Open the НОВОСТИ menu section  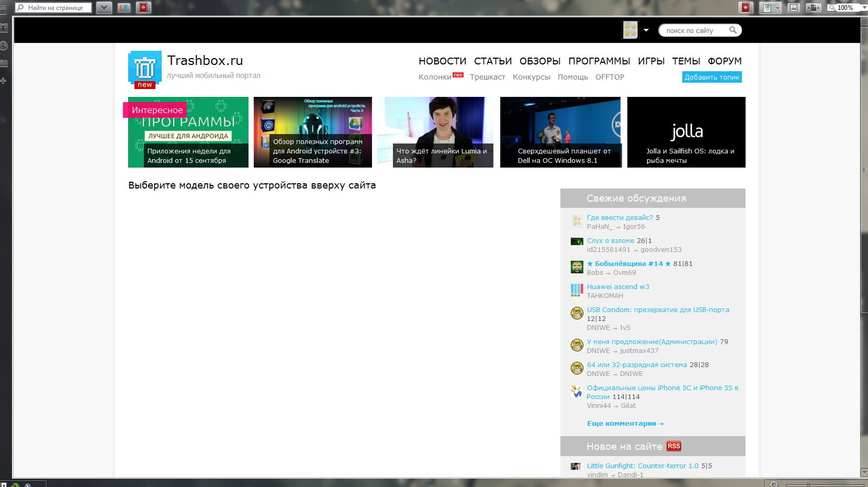443,61
